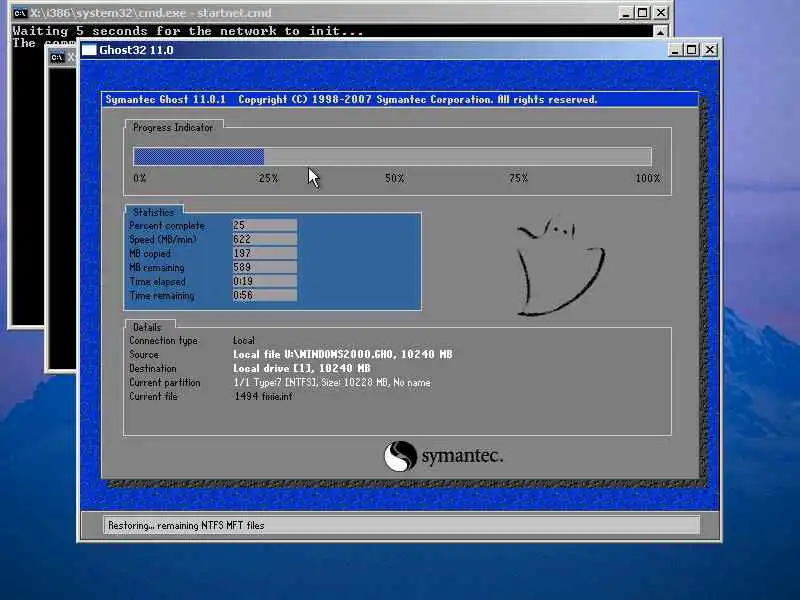800x600 pixels.
Task: Click the 50% progress marker label
Action: [394, 178]
